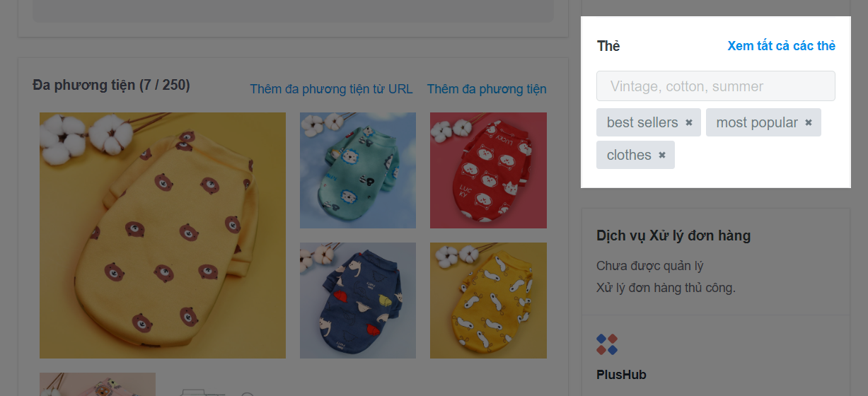
Task: Select the red Lucky sweater thumbnail
Action: pos(488,170)
